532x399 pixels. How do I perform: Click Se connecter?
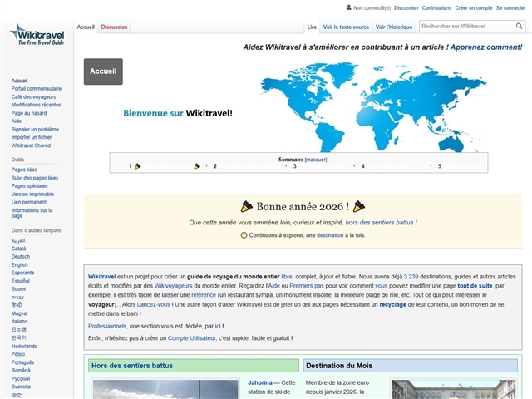[510, 7]
